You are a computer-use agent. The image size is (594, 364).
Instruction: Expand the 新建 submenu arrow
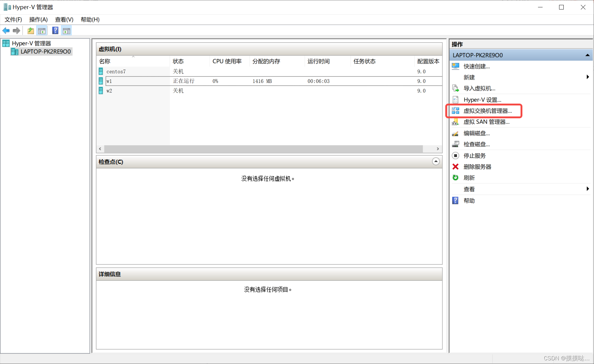click(588, 77)
